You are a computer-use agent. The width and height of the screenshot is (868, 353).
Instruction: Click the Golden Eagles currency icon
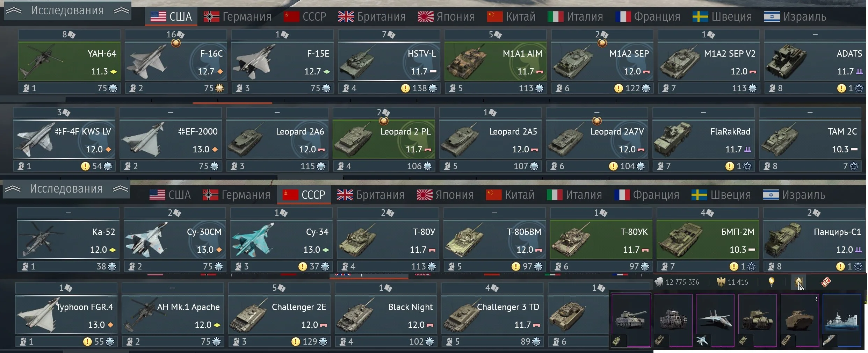pyautogui.click(x=721, y=282)
